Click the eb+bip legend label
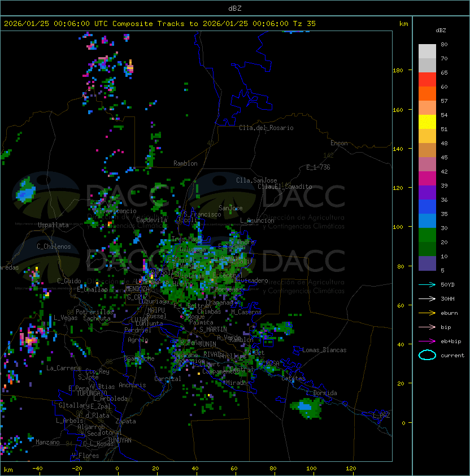The width and height of the screenshot is (470, 476). [451, 341]
